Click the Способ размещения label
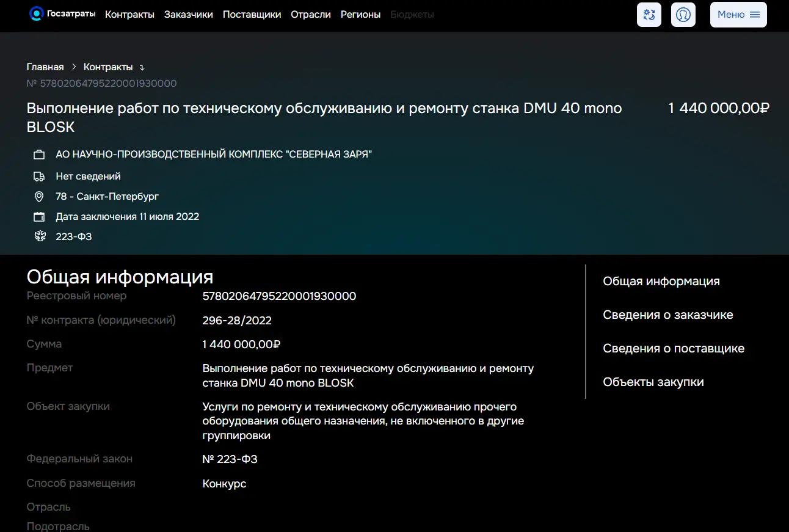This screenshot has height=532, width=789. pyautogui.click(x=81, y=483)
